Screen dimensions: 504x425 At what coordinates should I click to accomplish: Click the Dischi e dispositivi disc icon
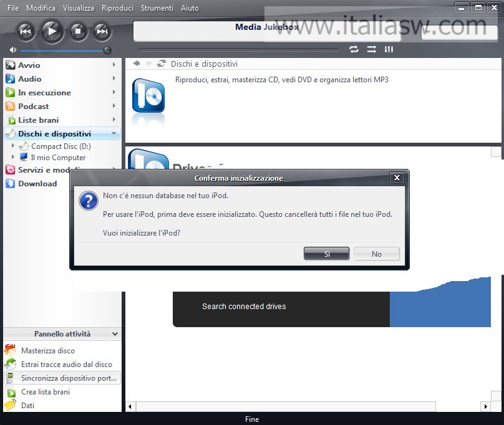pos(11,133)
